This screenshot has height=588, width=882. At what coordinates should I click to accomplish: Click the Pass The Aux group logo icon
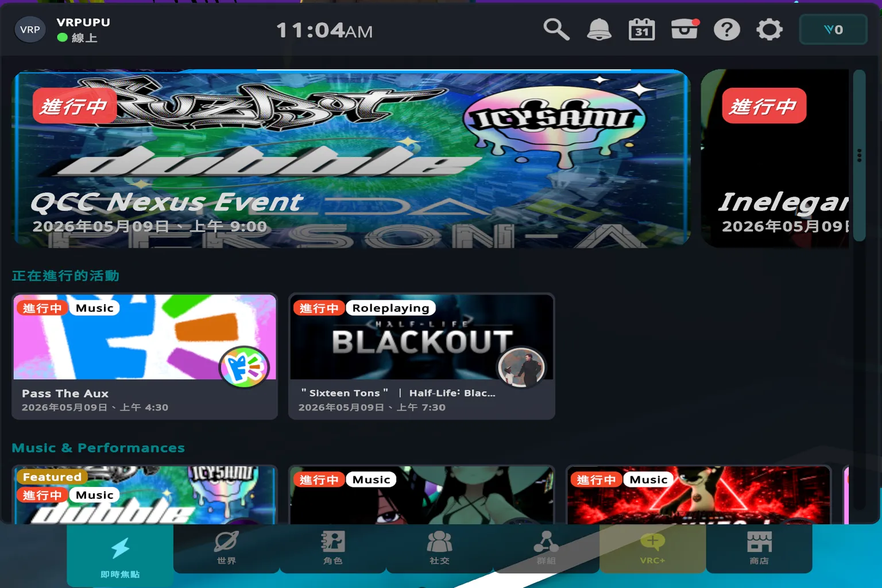pos(244,367)
